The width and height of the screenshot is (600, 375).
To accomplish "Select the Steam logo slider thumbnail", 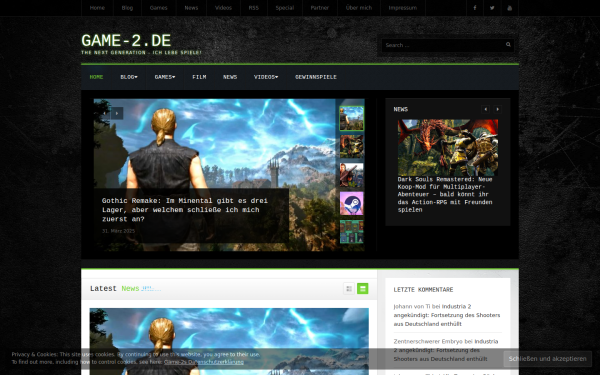I will tap(352, 203).
